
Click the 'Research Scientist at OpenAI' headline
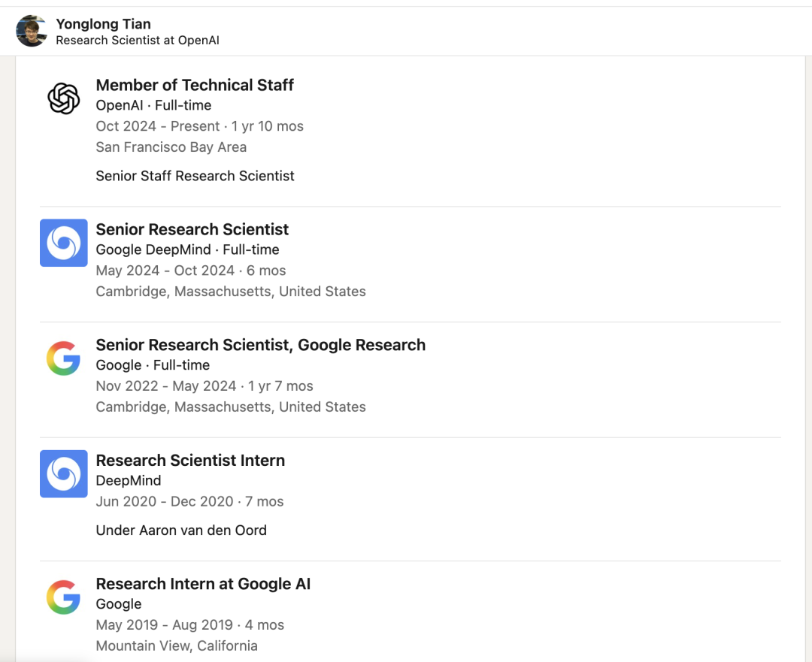[x=138, y=41]
